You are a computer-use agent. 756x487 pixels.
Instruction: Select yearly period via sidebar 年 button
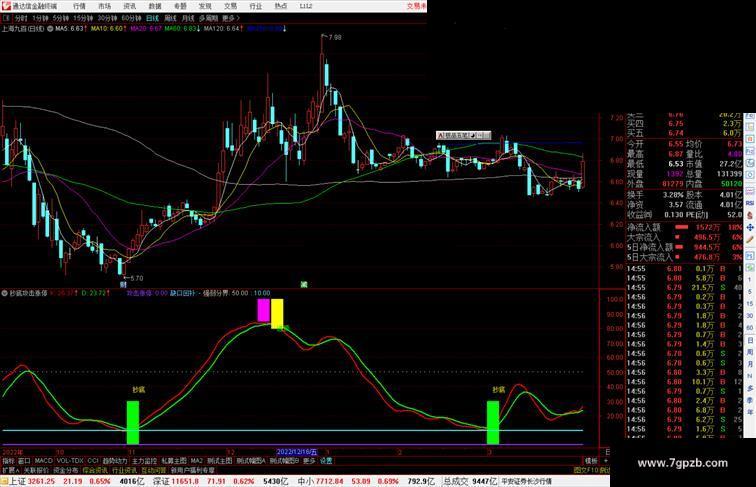coord(750,412)
